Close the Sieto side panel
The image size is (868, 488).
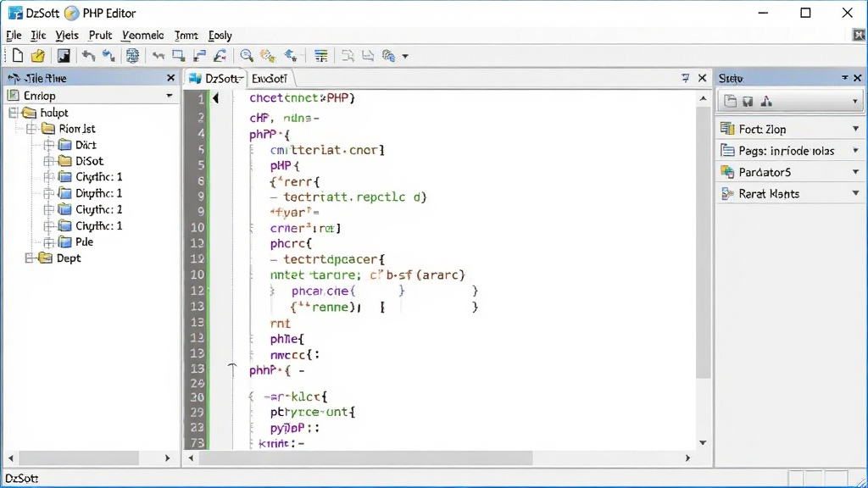[x=858, y=78]
